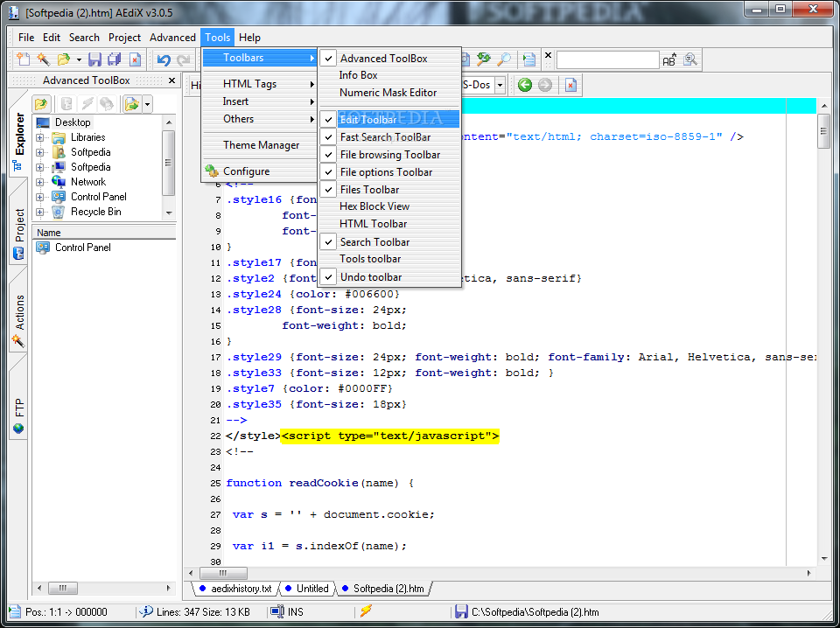
Task: Switch to the Untitled document tab
Action: [307, 589]
